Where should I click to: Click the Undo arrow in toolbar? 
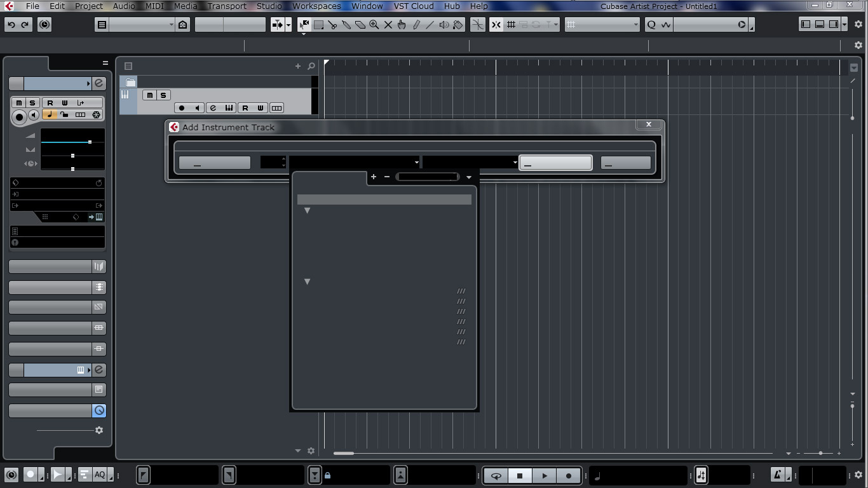(11, 25)
